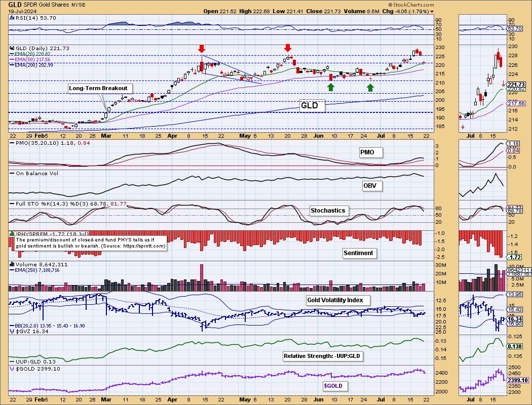Click the 2399.10 gold price tag in the zoom panel
Screen dimensions: 532x405
518,380
